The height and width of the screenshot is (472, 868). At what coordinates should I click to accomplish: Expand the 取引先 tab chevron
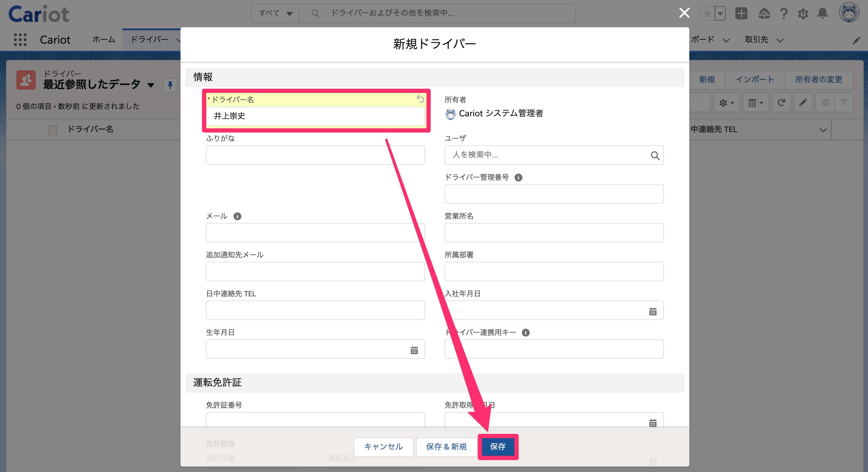coord(780,41)
